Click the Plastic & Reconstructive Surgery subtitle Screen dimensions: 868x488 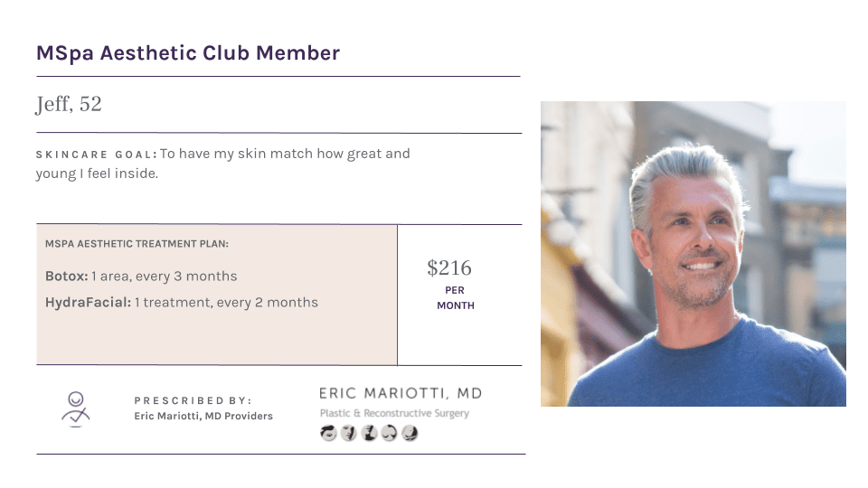[x=394, y=413]
